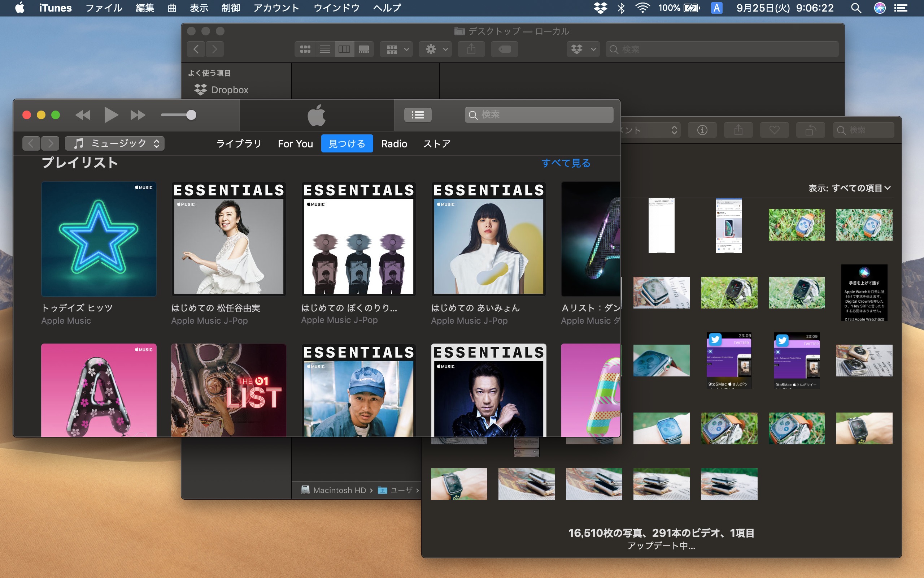Viewport: 924px width, 578px height.
Task: Go back with the iTunes back arrow
Action: pyautogui.click(x=31, y=144)
